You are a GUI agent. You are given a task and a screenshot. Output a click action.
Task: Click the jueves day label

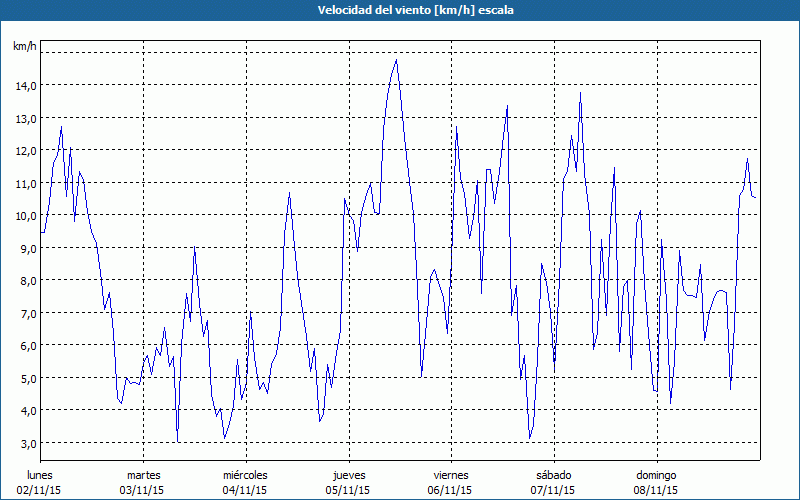point(348,475)
